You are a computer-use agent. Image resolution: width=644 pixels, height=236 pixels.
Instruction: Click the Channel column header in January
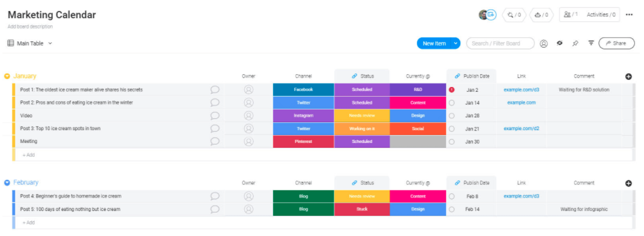pos(303,76)
